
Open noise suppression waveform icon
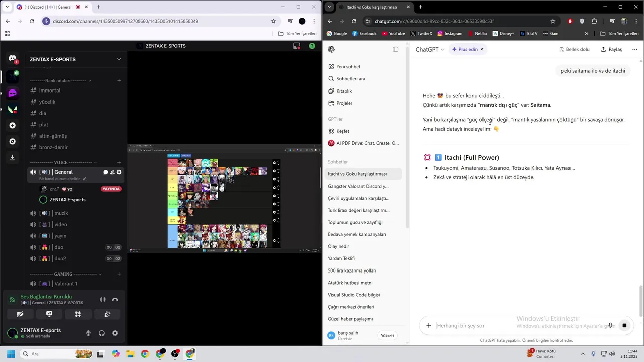pyautogui.click(x=103, y=299)
